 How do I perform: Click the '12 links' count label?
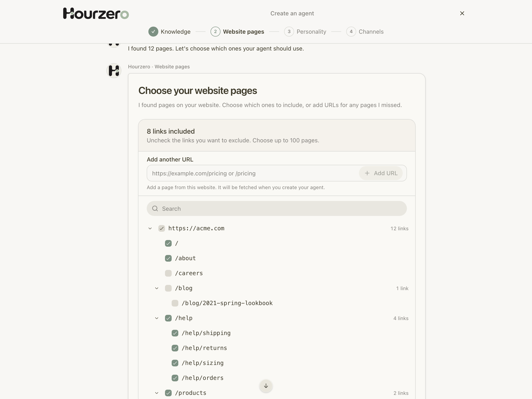tap(399, 228)
